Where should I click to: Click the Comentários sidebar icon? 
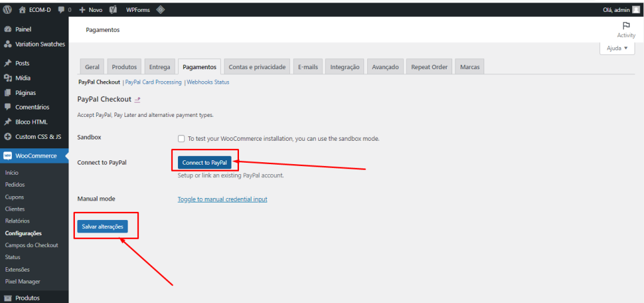click(8, 107)
